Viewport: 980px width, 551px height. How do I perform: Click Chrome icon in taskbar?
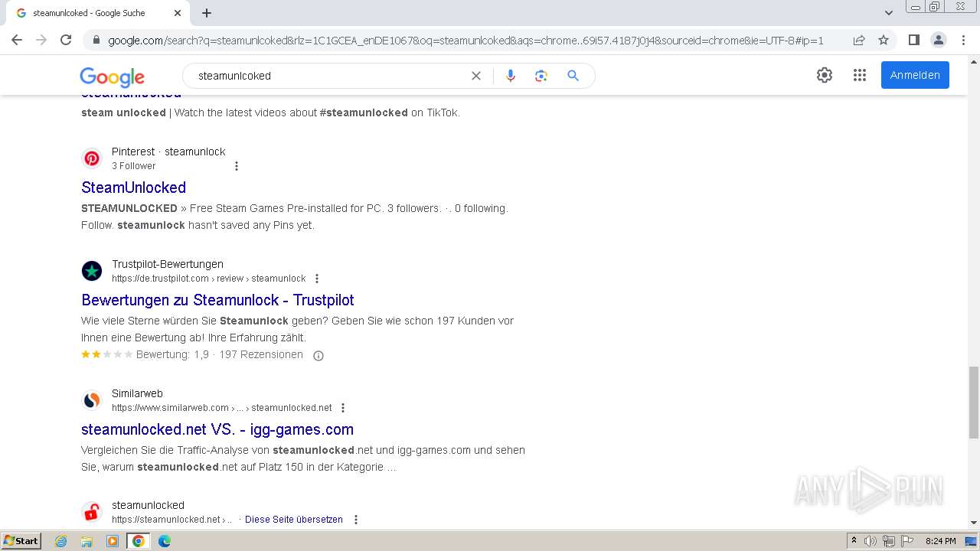(x=139, y=541)
